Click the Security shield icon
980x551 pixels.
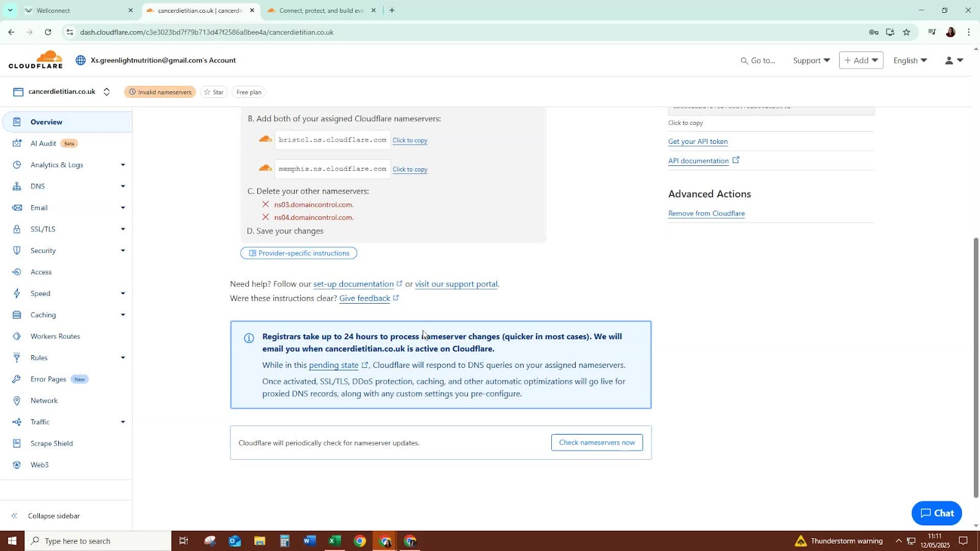pos(17,250)
